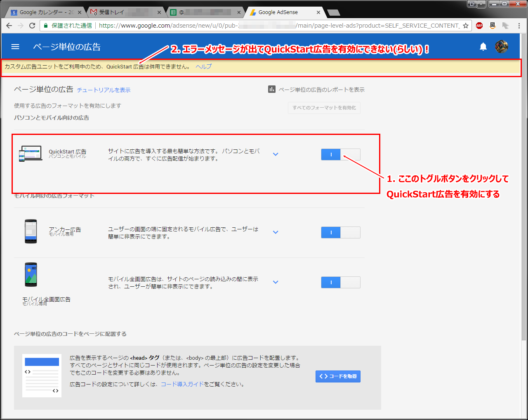Open the コード導入ガイド link

[x=182, y=384]
